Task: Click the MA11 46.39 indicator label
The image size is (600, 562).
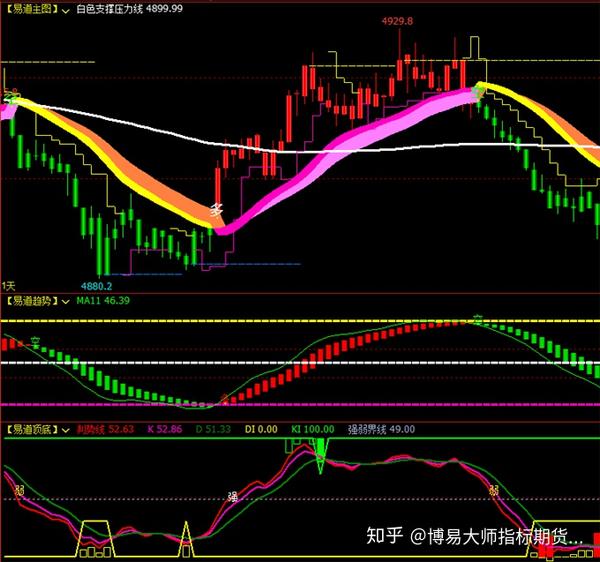Action: tap(106, 299)
